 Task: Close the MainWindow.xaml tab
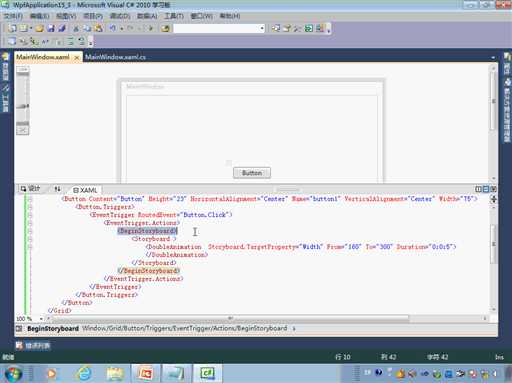[77, 58]
